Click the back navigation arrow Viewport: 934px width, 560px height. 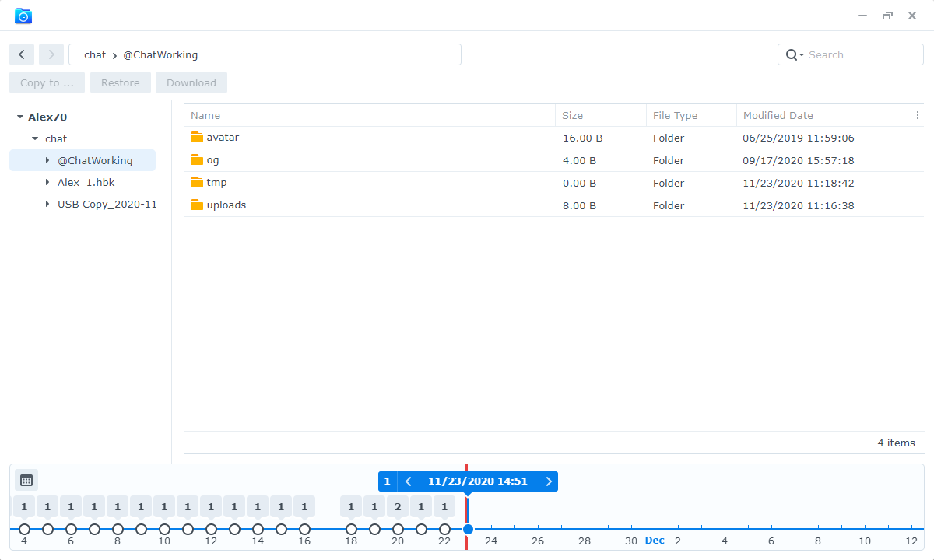click(x=22, y=54)
